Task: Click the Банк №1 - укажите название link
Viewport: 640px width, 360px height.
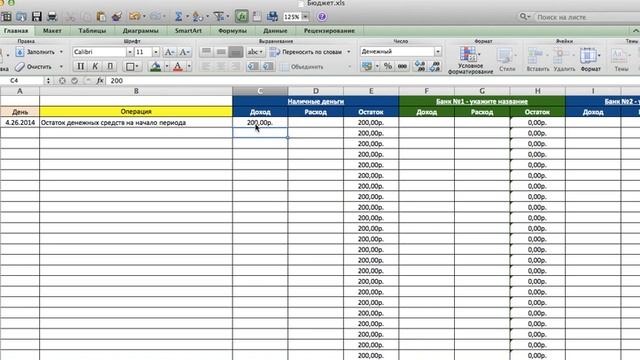Action: pos(482,101)
